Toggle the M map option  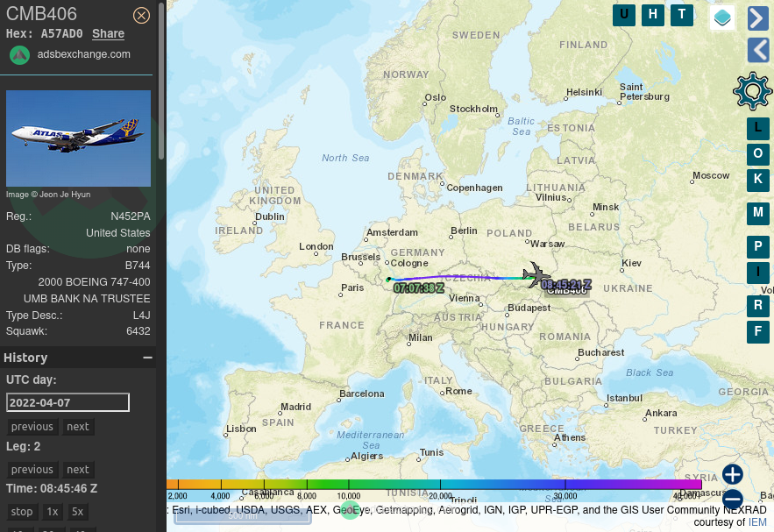click(x=757, y=213)
